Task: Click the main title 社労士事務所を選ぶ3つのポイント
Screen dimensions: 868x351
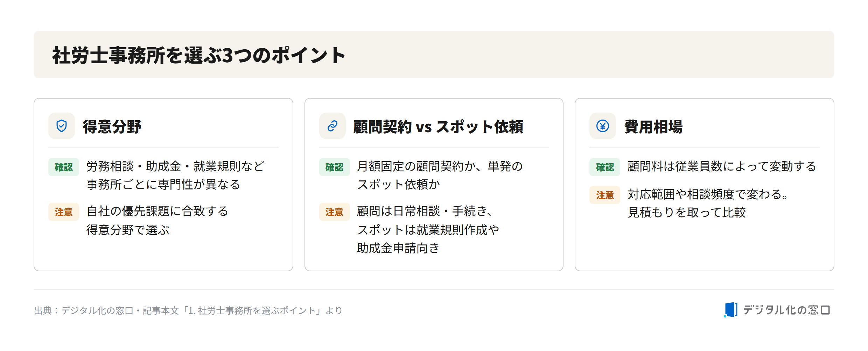Action: pos(199,55)
